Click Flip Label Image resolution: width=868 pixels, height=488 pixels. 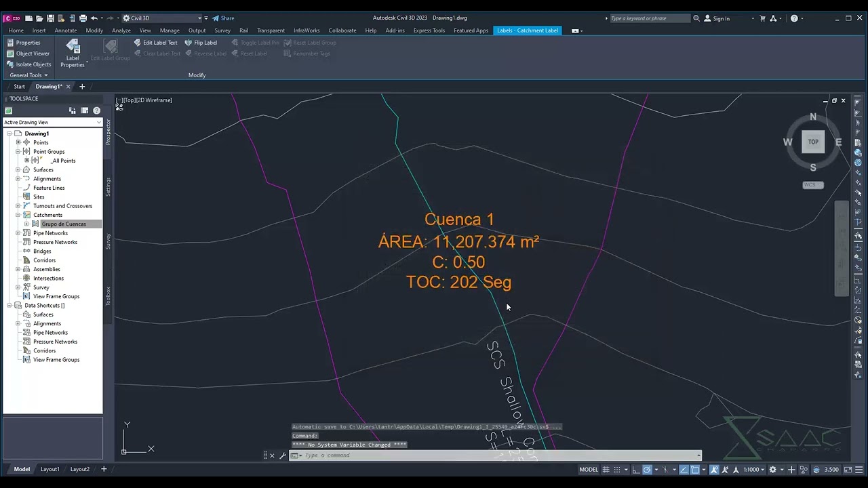click(201, 43)
